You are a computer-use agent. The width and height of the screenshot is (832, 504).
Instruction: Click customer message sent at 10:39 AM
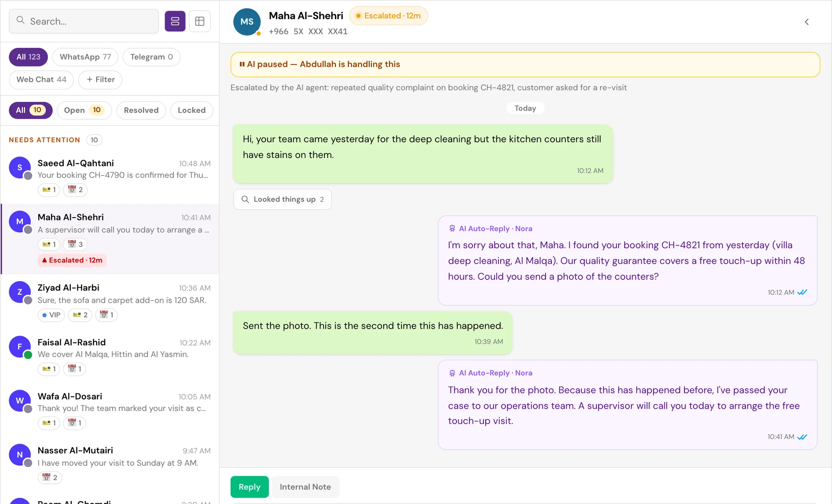click(x=373, y=333)
